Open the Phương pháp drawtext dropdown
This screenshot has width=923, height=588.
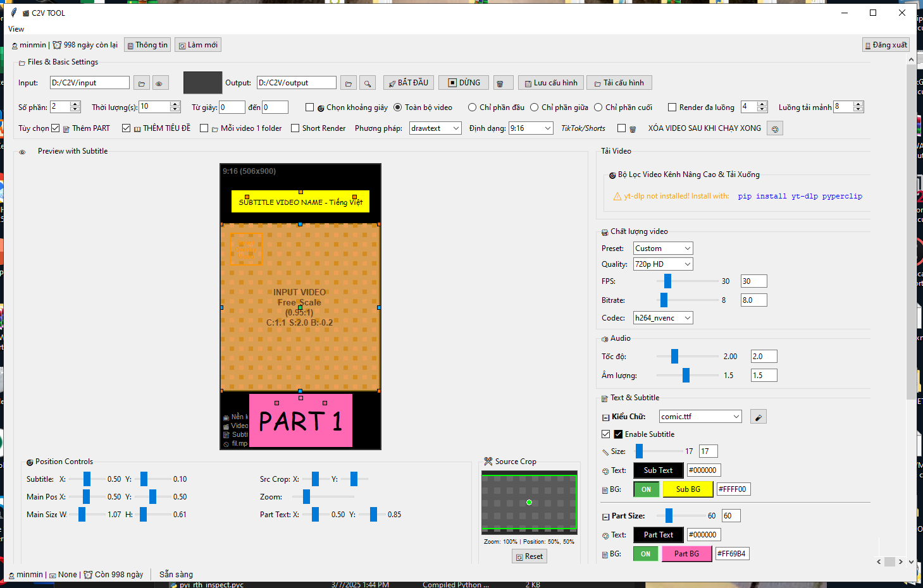tap(435, 128)
